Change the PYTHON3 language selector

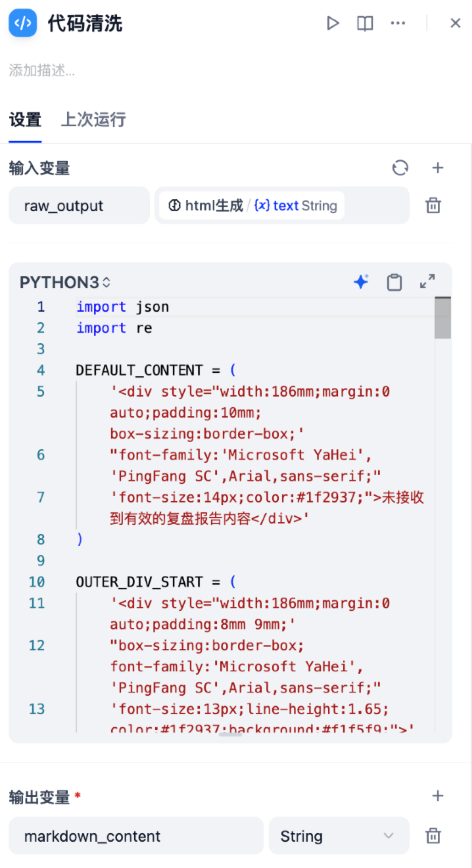point(65,283)
